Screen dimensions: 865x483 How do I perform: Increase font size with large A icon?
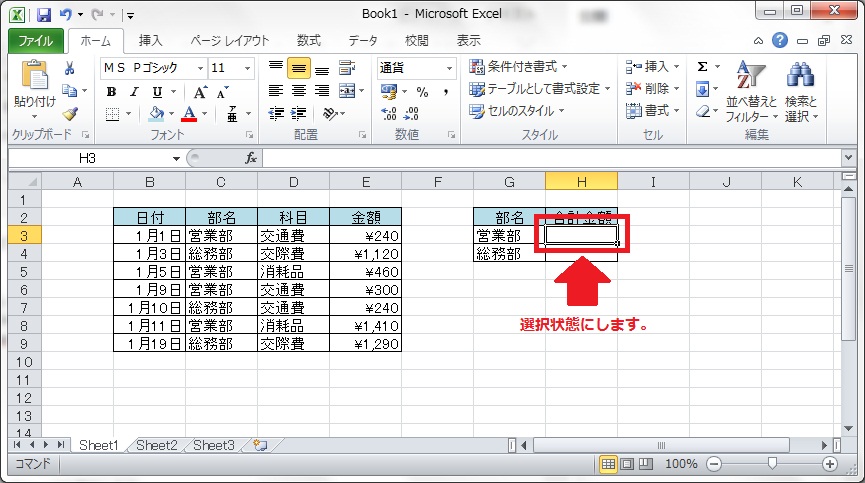tap(200, 92)
